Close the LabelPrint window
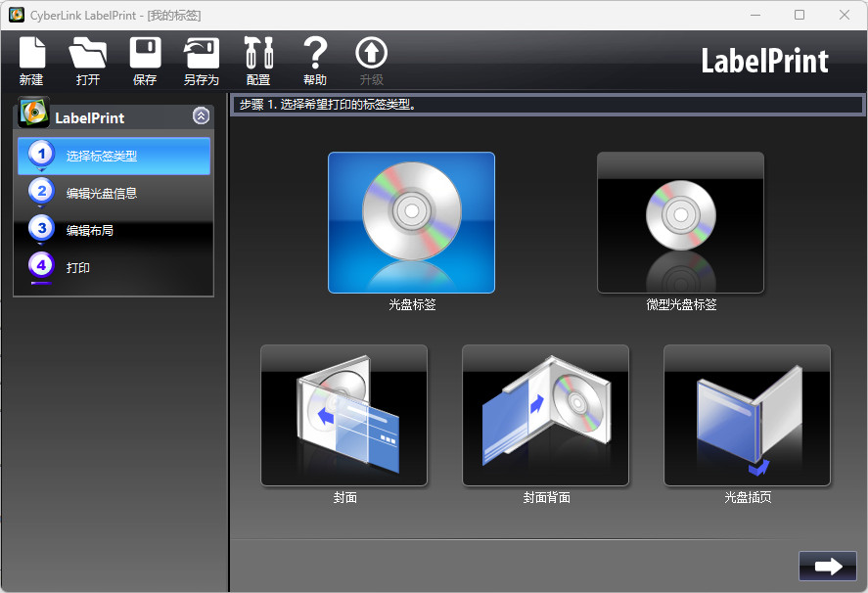The width and height of the screenshot is (868, 593). (x=845, y=15)
